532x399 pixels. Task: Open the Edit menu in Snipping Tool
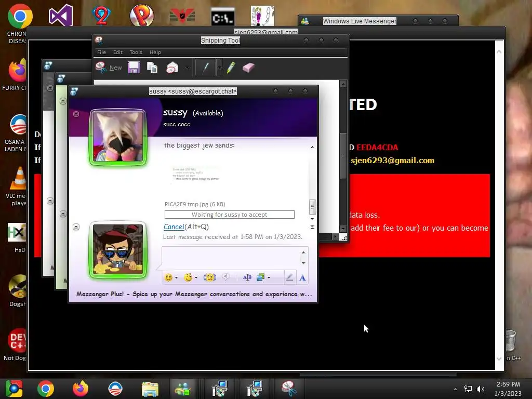click(118, 52)
